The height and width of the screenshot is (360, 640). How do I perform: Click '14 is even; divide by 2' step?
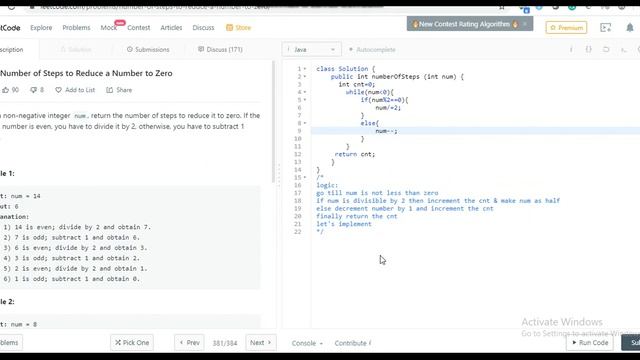point(77,227)
